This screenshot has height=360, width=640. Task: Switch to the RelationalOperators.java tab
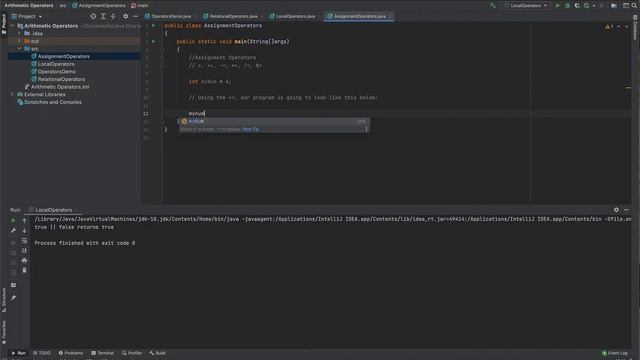[x=231, y=16]
